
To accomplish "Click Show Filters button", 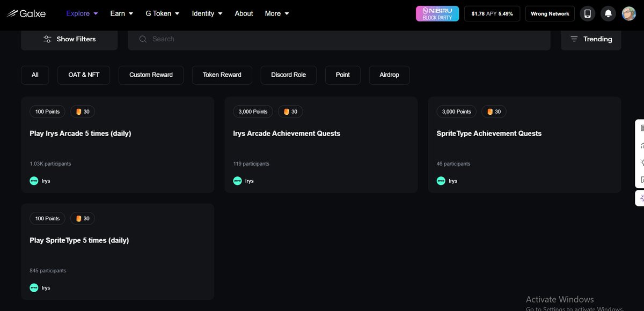I will 69,39.
